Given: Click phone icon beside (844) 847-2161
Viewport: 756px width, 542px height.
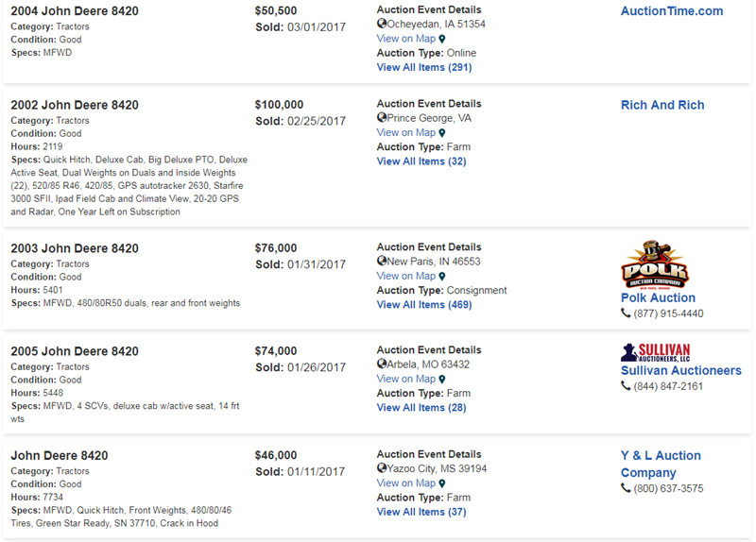Looking at the screenshot, I should (x=626, y=386).
